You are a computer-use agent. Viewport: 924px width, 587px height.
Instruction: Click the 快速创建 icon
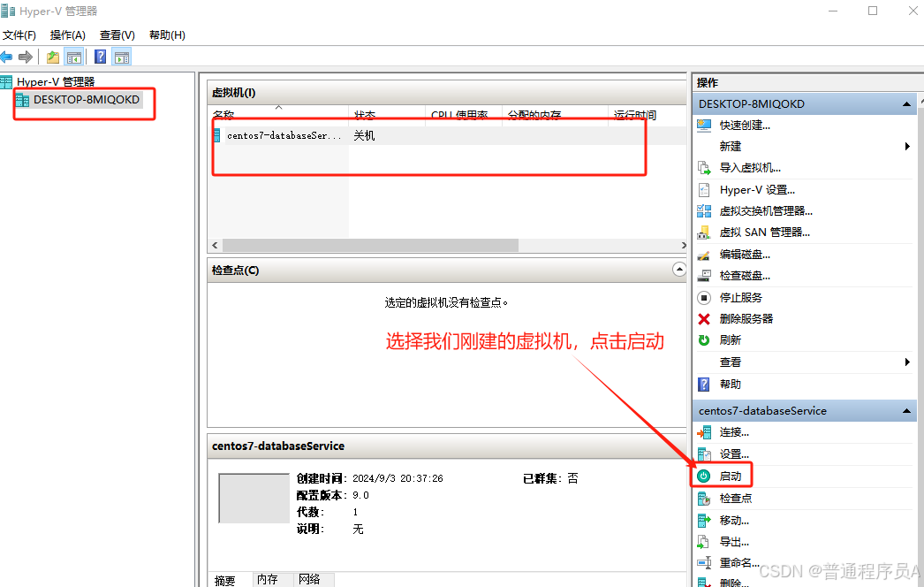pyautogui.click(x=704, y=125)
